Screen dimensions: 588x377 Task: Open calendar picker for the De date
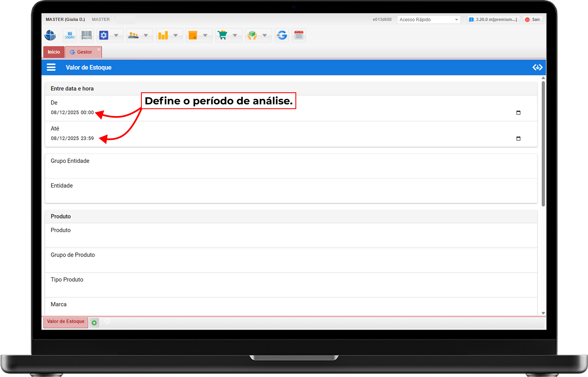tap(518, 113)
